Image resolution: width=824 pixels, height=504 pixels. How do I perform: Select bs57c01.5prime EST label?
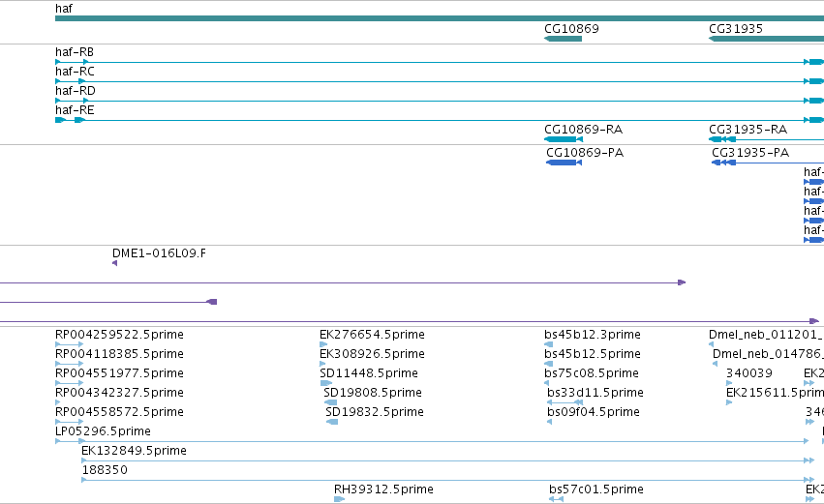595,489
